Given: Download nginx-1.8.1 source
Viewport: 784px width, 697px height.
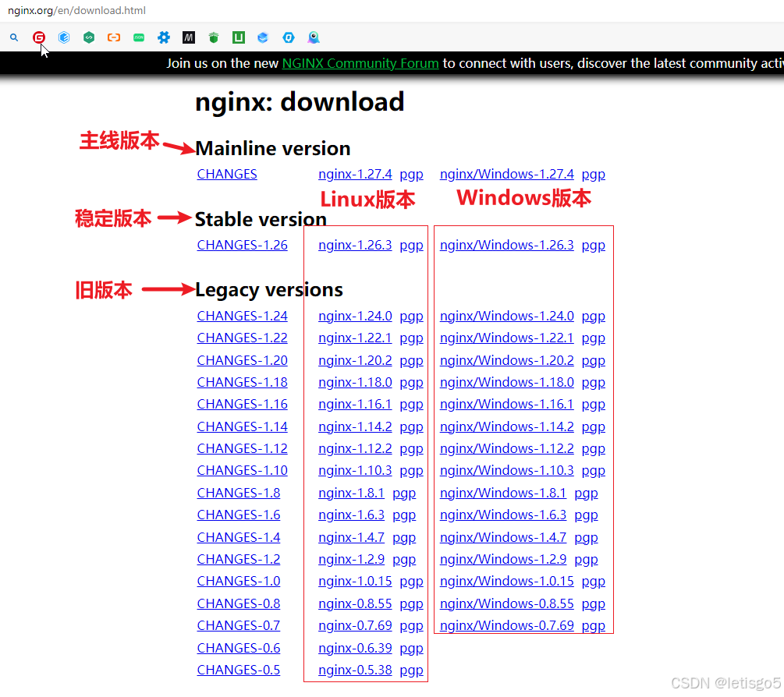Looking at the screenshot, I should (352, 494).
